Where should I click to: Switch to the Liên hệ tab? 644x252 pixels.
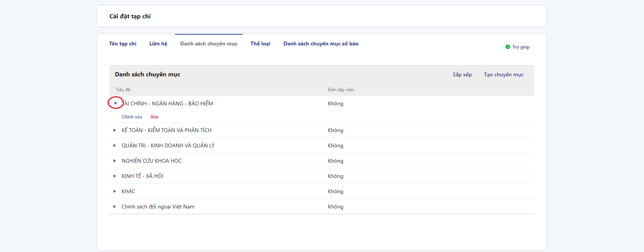point(158,44)
